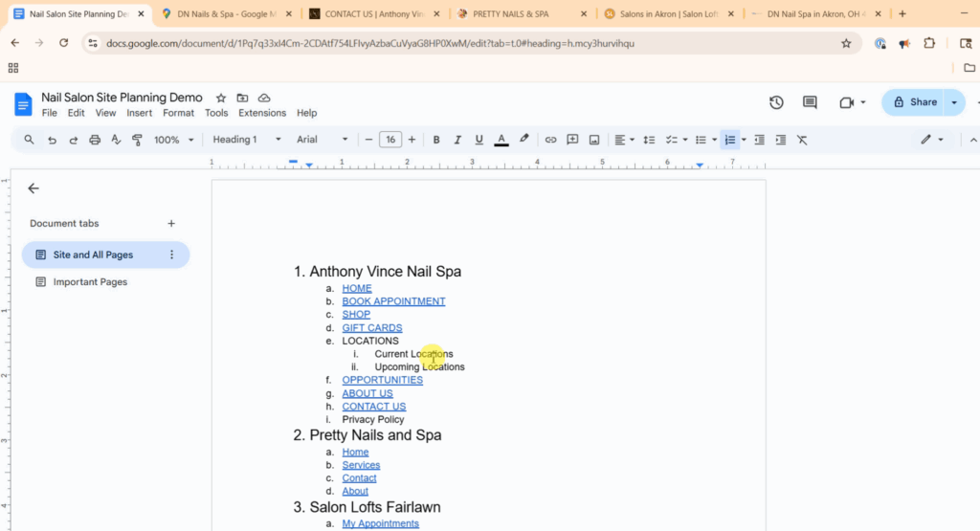980x531 pixels.
Task: Close the document tabs sidebar arrow
Action: coord(33,188)
